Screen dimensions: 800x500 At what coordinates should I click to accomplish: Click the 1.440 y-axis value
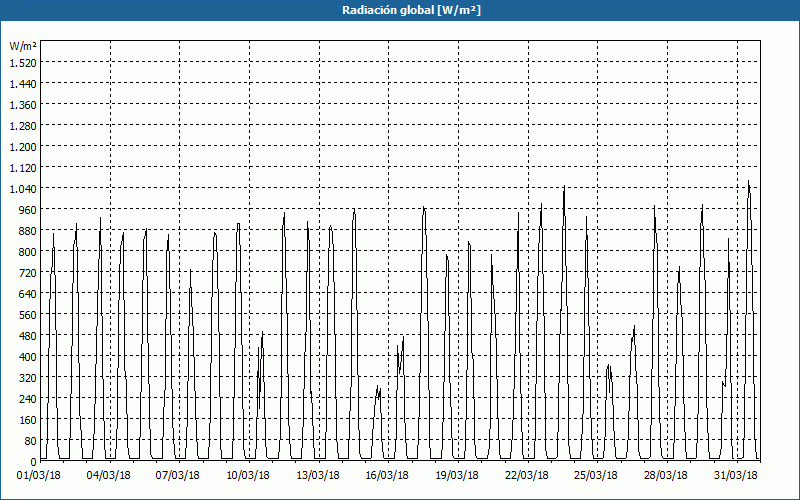tap(23, 83)
